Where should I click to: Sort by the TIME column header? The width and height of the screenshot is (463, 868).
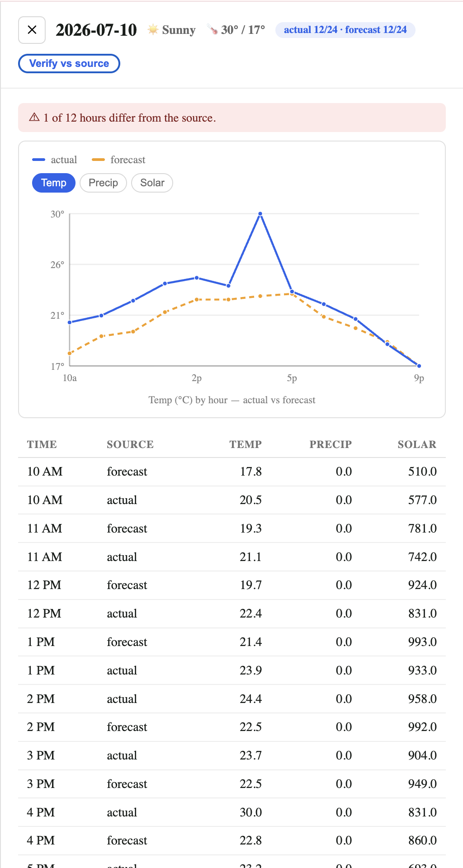point(42,444)
